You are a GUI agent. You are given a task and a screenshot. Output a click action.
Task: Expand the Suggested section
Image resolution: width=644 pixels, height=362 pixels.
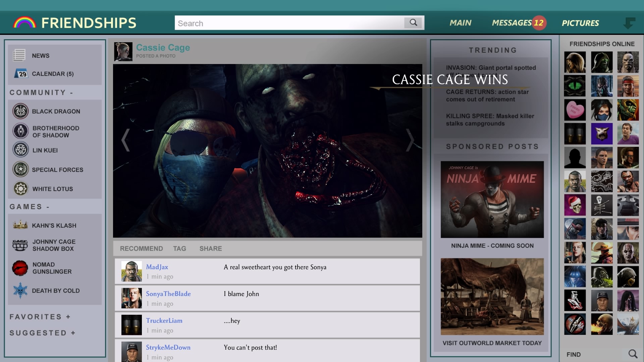(73, 333)
